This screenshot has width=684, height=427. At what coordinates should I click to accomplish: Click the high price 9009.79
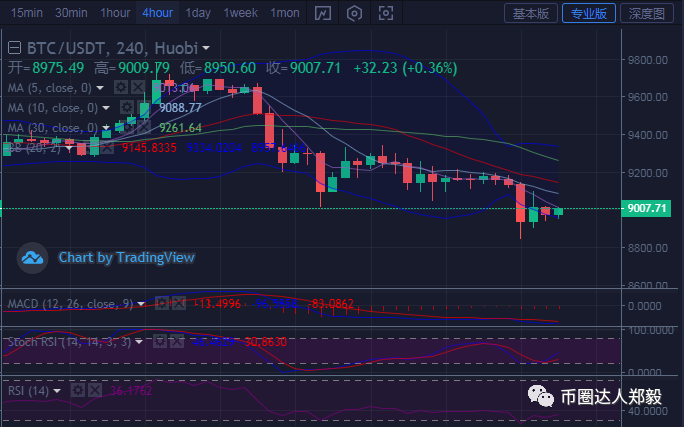144,68
